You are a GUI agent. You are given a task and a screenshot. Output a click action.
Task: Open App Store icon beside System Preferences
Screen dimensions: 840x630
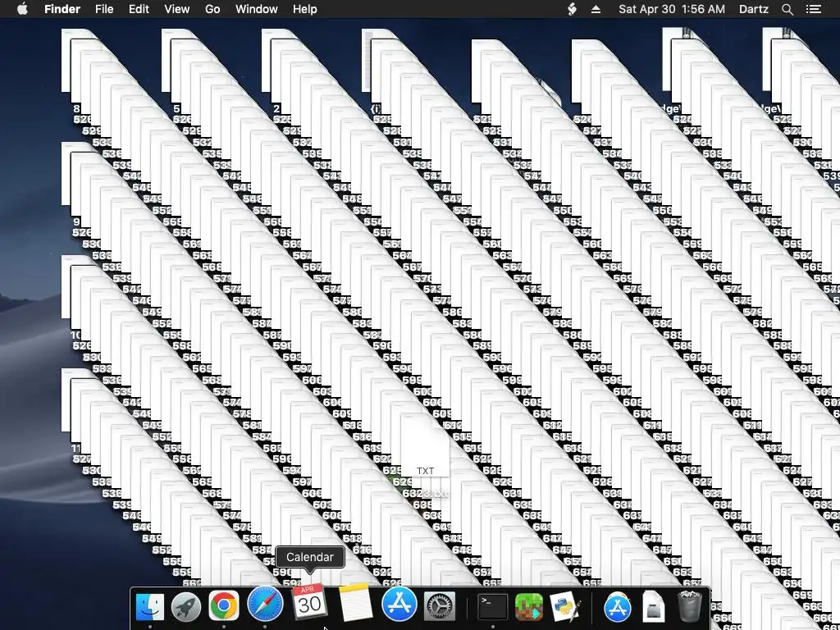(x=399, y=605)
